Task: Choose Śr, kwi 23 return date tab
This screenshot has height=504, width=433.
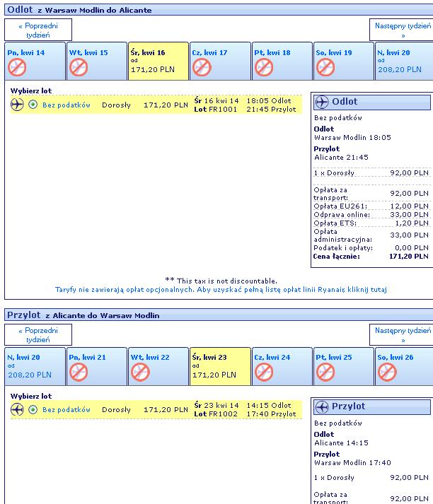Action: (x=220, y=366)
